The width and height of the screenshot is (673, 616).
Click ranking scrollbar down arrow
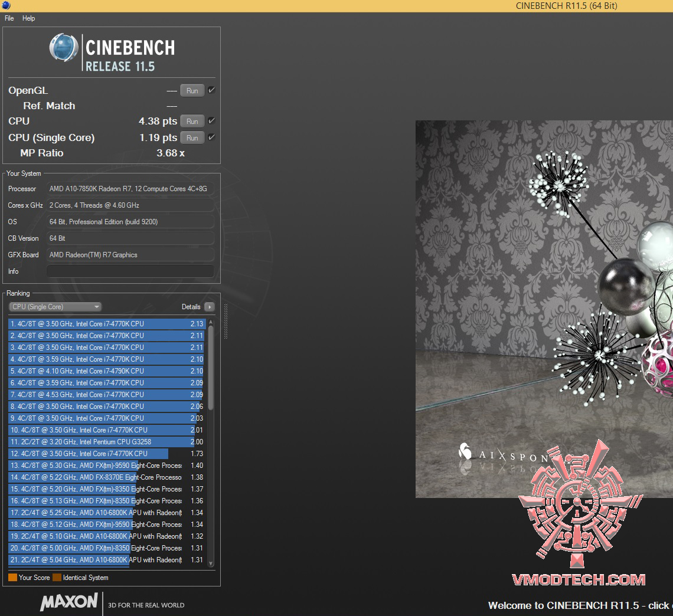tap(211, 563)
